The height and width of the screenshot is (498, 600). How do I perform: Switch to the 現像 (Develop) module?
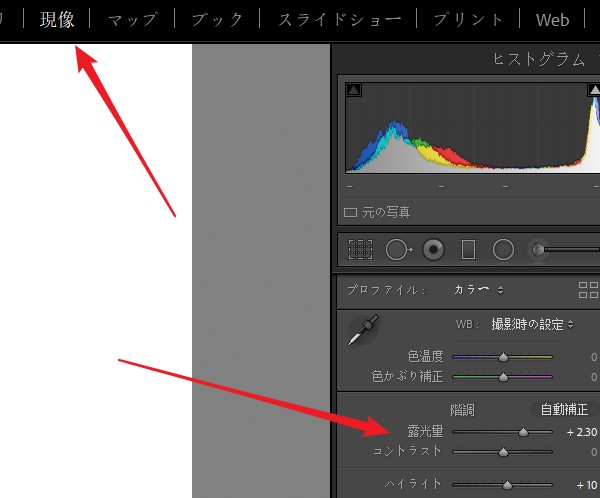57,20
